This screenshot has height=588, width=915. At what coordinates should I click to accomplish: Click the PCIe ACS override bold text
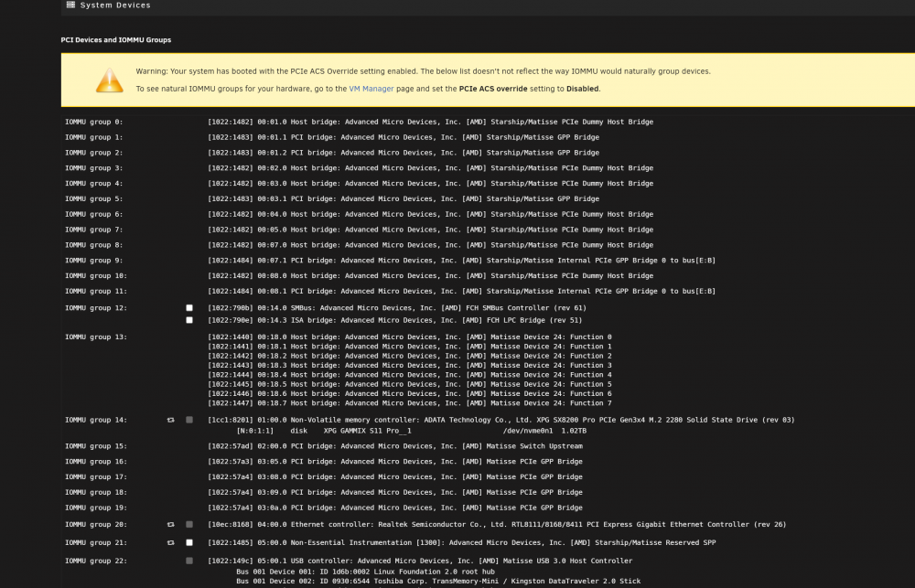(493, 89)
